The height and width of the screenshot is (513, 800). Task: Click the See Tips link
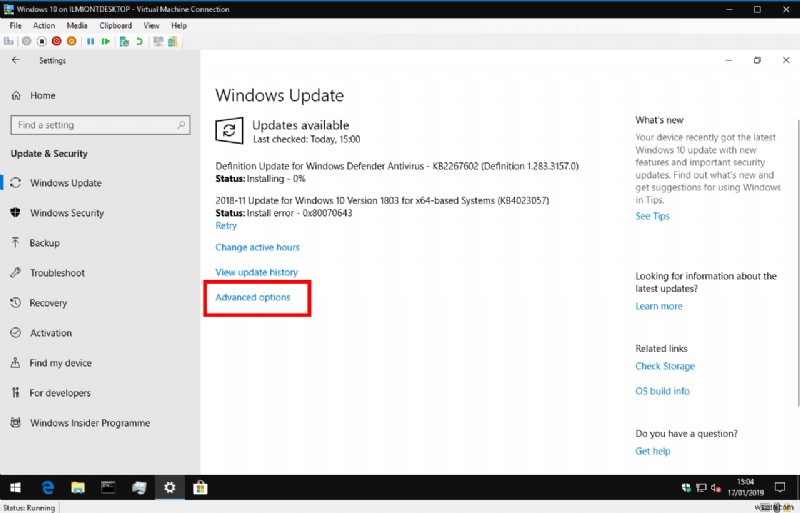pyautogui.click(x=653, y=216)
